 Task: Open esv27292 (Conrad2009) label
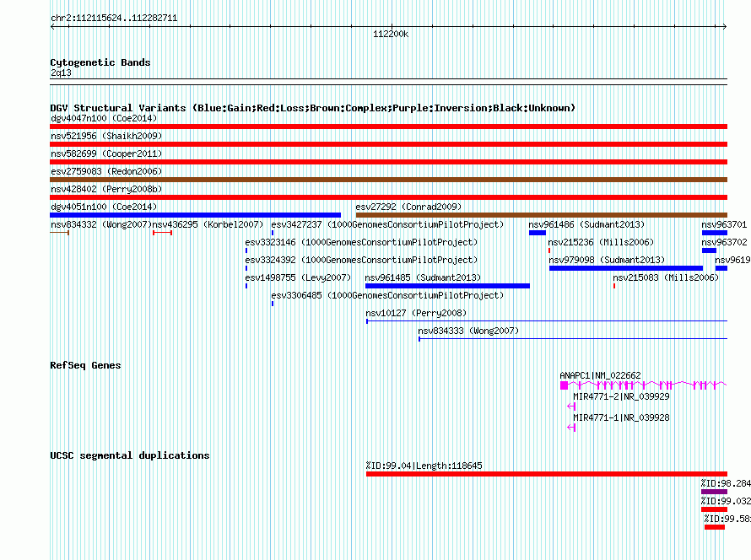click(408, 207)
